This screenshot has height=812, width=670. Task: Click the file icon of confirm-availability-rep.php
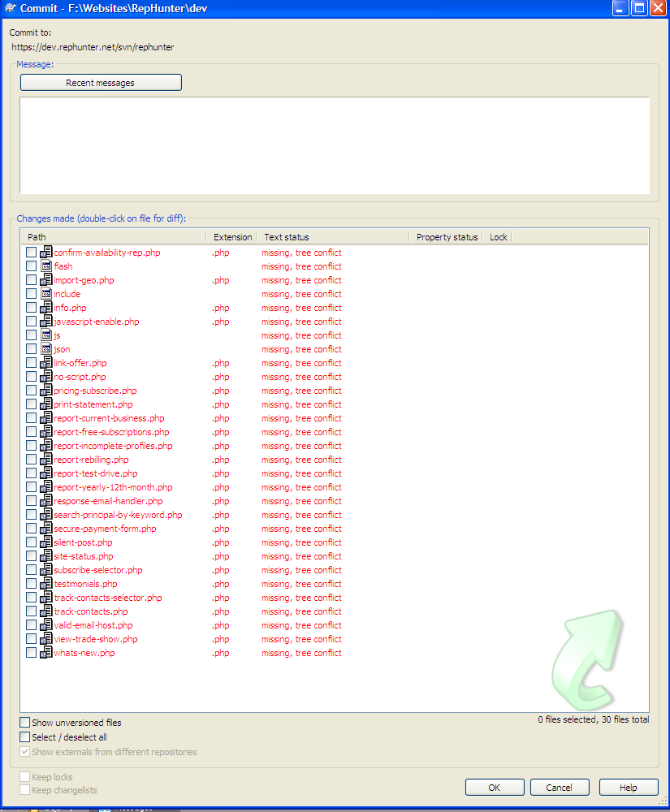click(x=46, y=253)
